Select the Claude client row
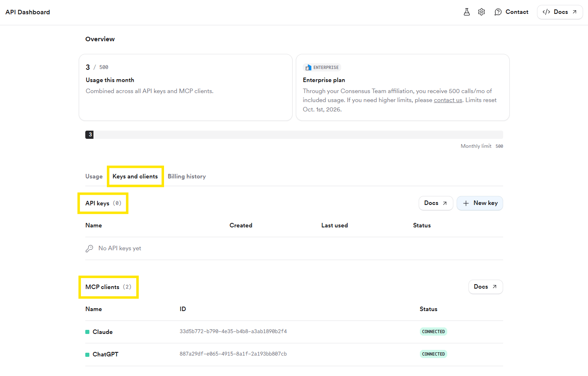The image size is (588, 376). [294, 332]
